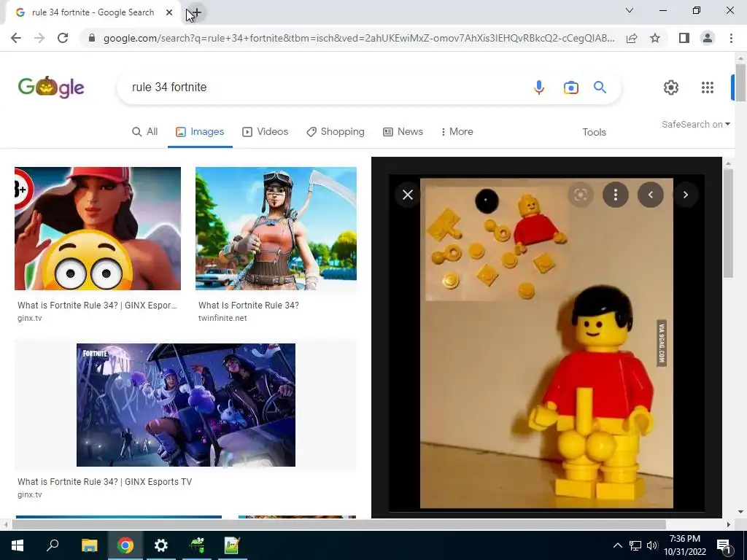The image size is (747, 560).
Task: Open Google quick settings gear
Action: [x=671, y=87]
